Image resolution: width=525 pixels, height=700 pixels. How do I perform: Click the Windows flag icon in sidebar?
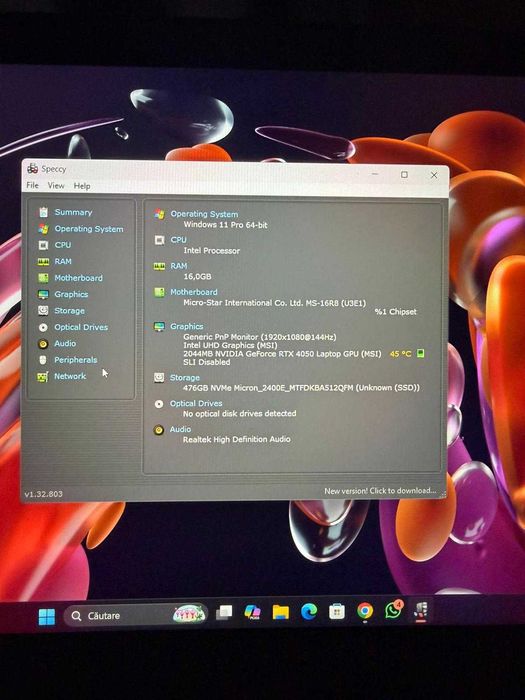pos(43,229)
